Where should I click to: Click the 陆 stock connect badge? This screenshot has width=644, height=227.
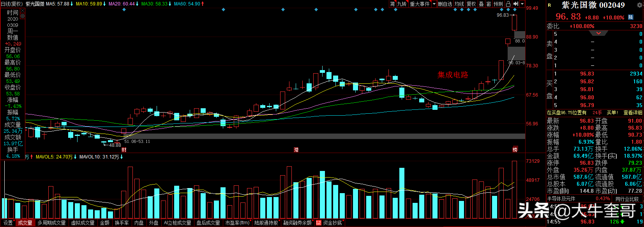click(631, 17)
